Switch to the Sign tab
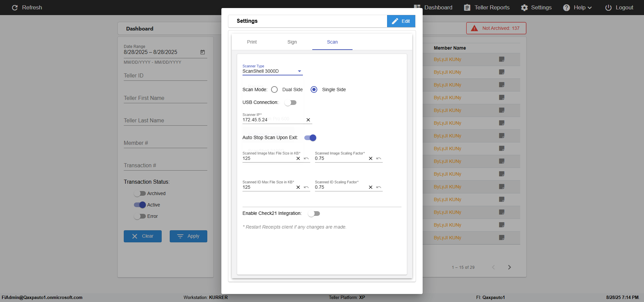Image resolution: width=644 pixels, height=302 pixels. pos(292,42)
